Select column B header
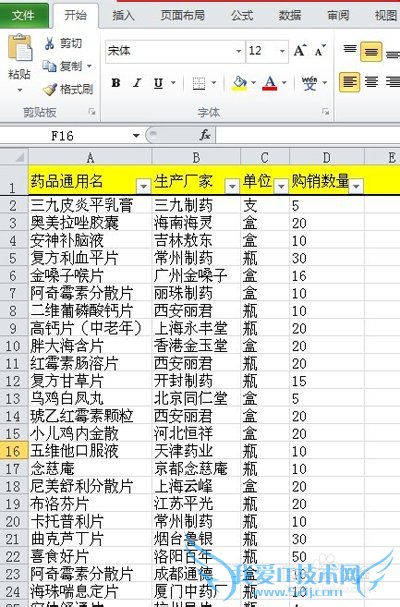 (196, 158)
